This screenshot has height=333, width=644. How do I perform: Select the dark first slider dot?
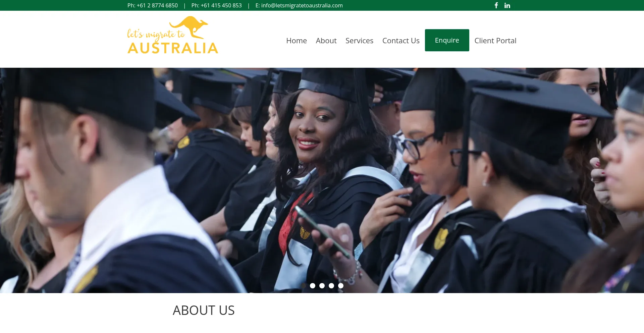(x=303, y=286)
